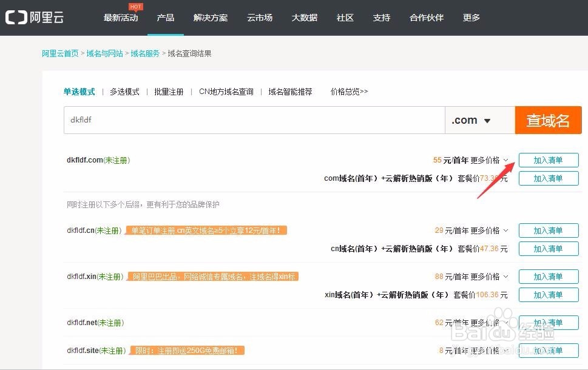Switch to 批量注册 tab
The image size is (588, 370).
coord(169,92)
